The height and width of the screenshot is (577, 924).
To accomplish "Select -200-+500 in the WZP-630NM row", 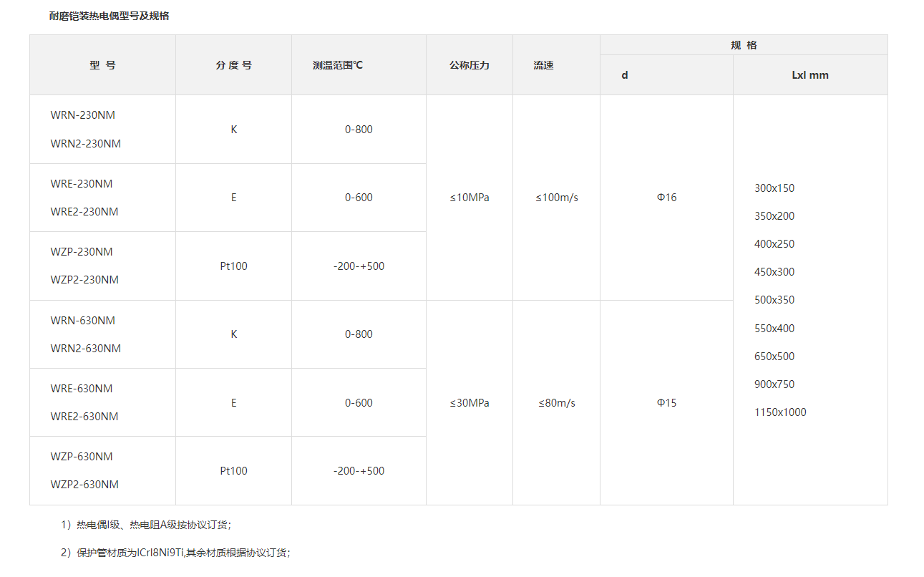I will click(x=359, y=471).
